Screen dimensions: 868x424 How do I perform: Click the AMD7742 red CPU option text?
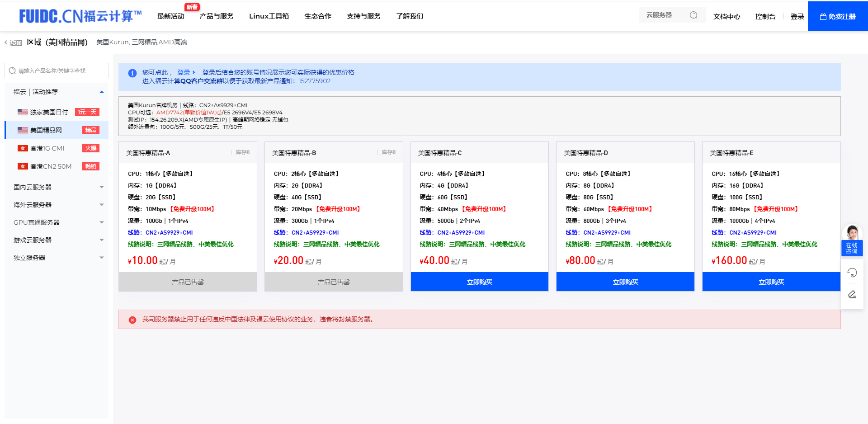coord(189,113)
